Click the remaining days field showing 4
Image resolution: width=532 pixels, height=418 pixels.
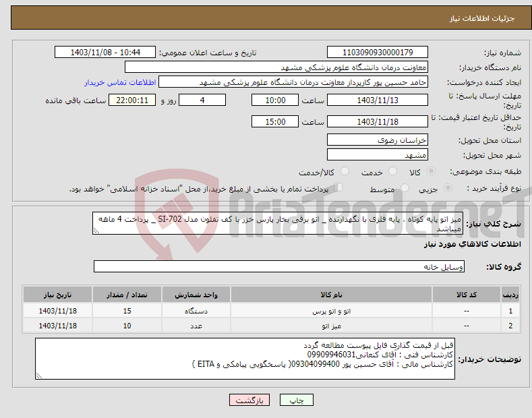(x=202, y=100)
